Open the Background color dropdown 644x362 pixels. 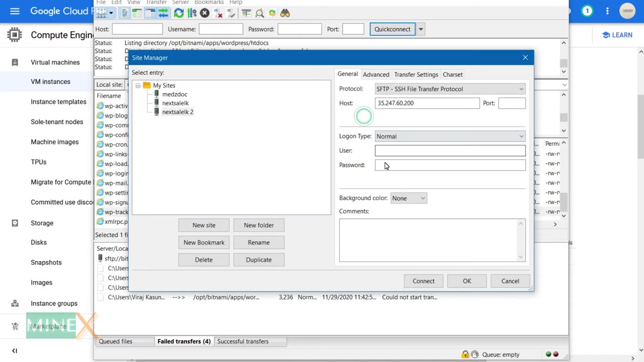click(x=409, y=198)
